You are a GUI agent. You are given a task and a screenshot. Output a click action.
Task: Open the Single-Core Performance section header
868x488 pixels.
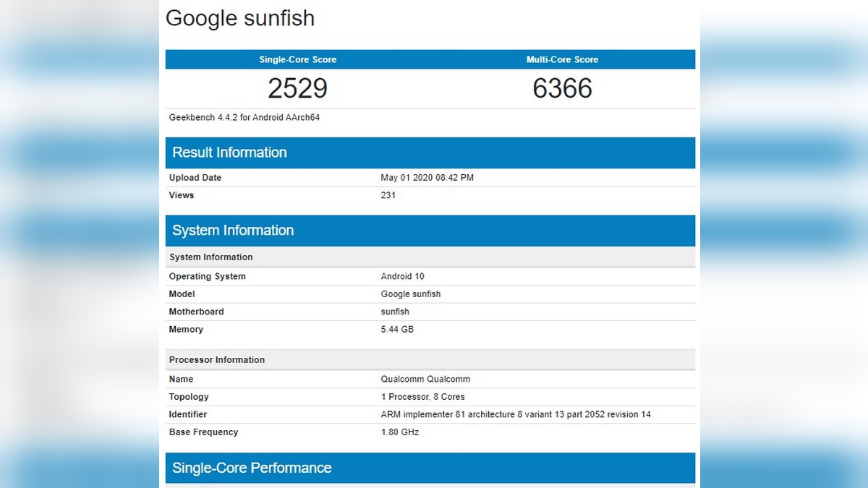251,468
